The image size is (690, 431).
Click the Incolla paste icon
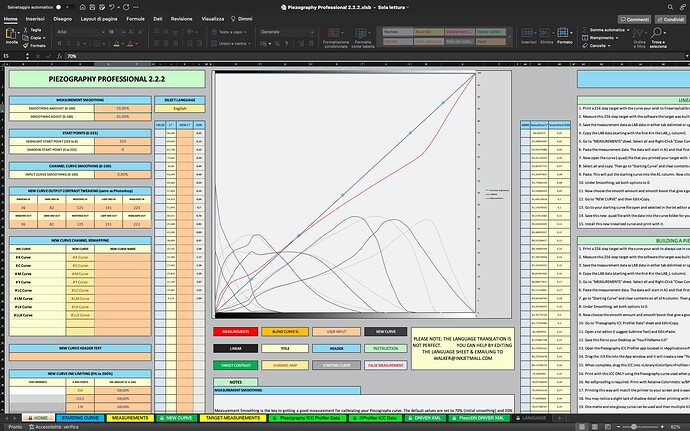pos(11,34)
